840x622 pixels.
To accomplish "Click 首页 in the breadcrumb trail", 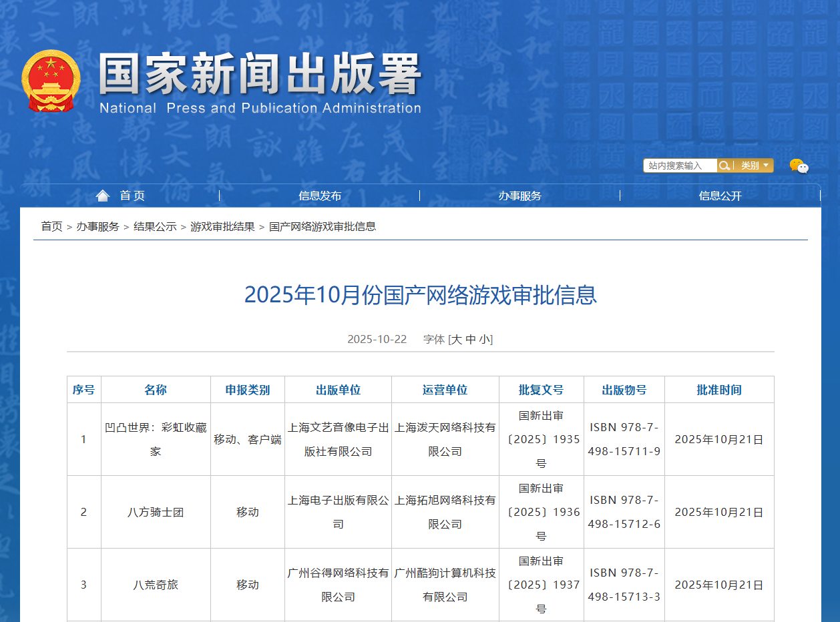I will click(x=51, y=226).
